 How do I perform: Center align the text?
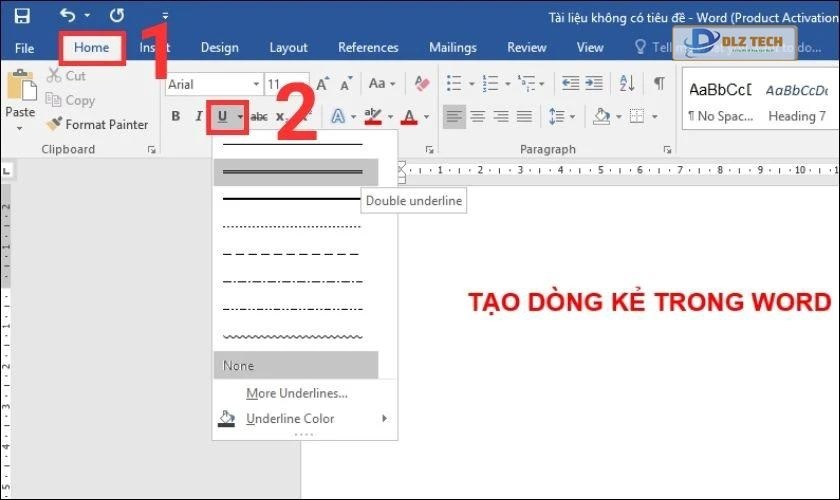(478, 117)
